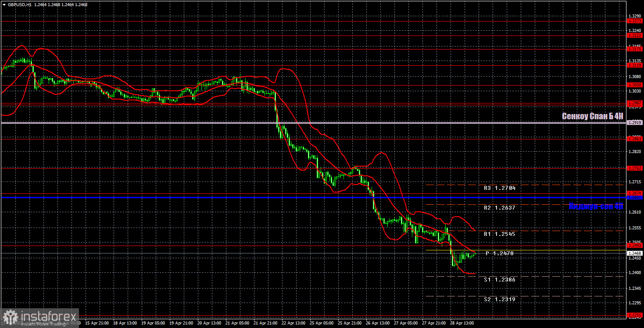The height and width of the screenshot is (328, 644).
Task: Click the red 1.3175 level price tag
Action: click(x=634, y=49)
